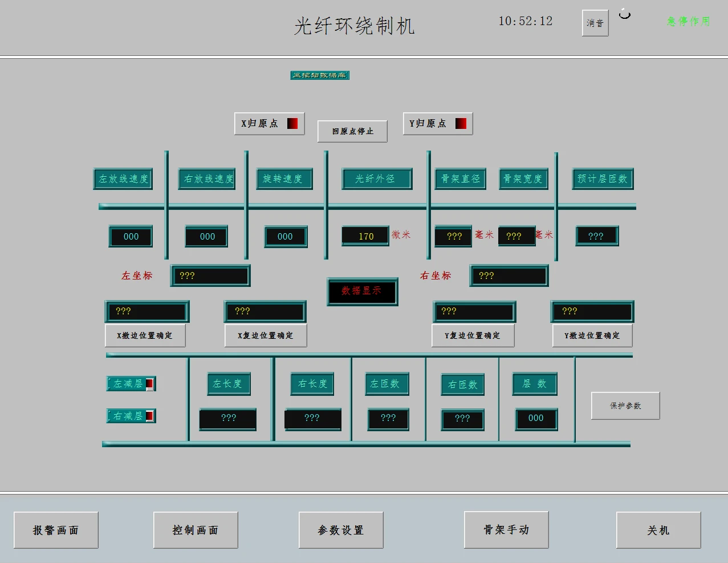The width and height of the screenshot is (728, 563).
Task: Click the 光纤环绕制机 title
Action: tap(354, 26)
